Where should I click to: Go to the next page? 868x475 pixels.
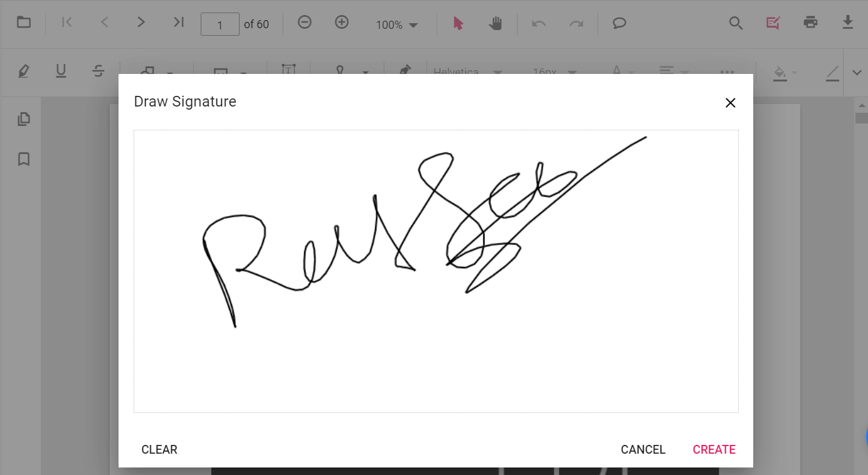tap(141, 23)
